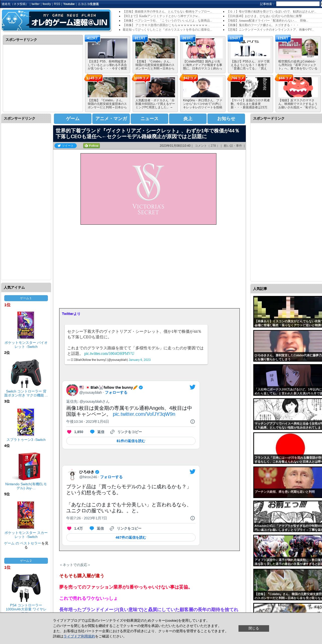This screenshot has width=322, height=644.
Task: Open the ゲーム category tab
Action: pos(73,119)
